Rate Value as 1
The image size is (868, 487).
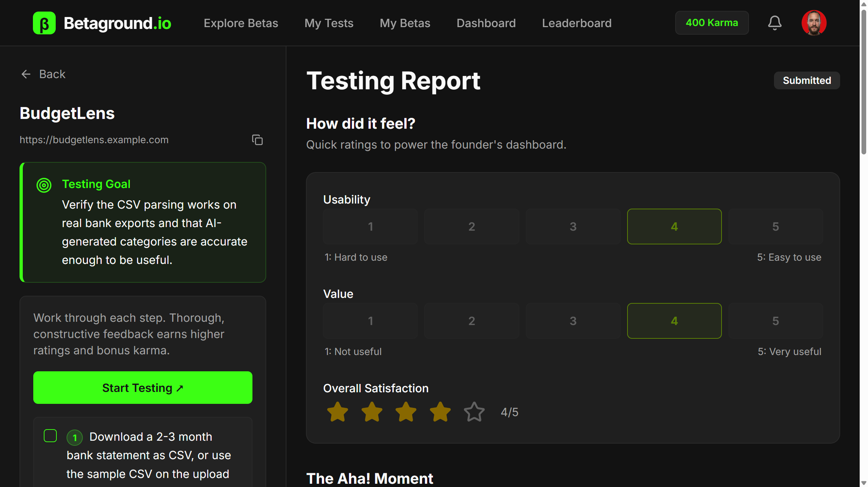click(x=370, y=321)
